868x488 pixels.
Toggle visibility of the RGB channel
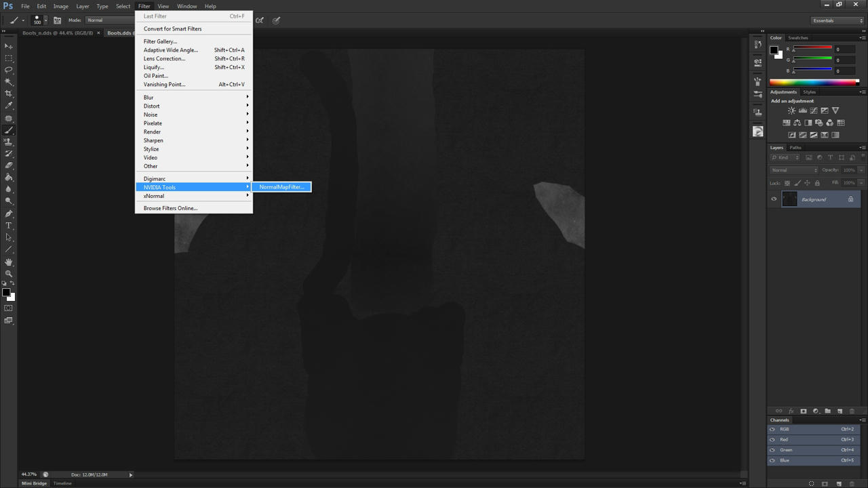pyautogui.click(x=772, y=429)
